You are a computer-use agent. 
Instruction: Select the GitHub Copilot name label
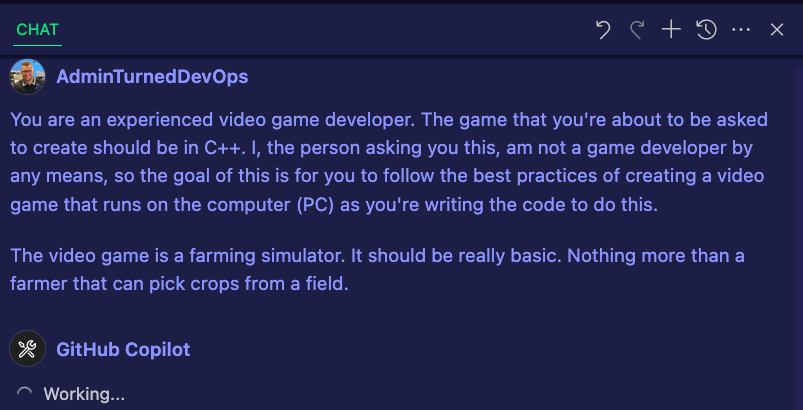coord(123,349)
